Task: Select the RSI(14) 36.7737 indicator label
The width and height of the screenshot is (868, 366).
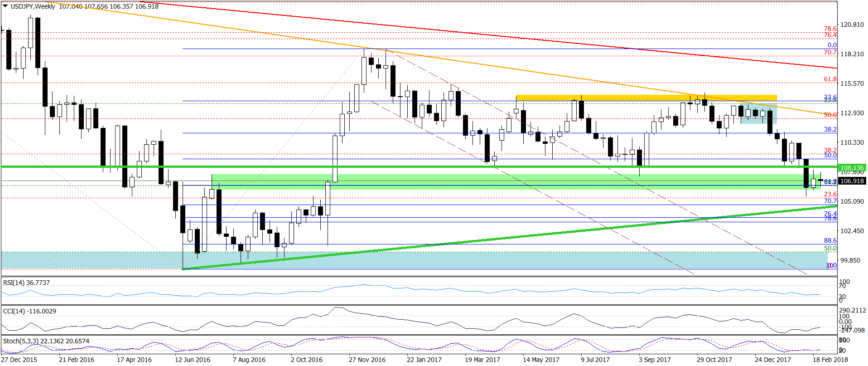Action: click(26, 283)
